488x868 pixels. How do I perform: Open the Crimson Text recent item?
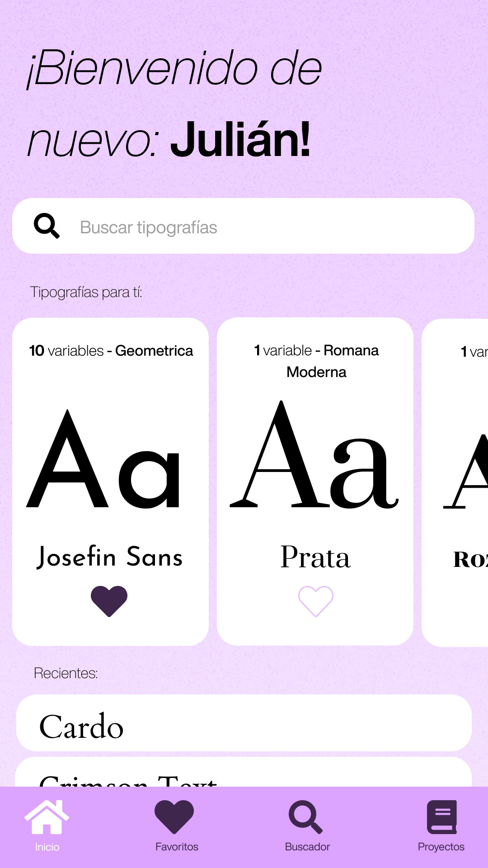[244, 774]
